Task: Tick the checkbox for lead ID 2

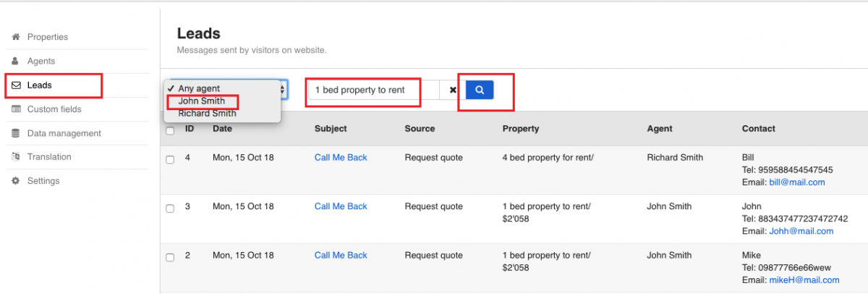Action: [x=170, y=257]
